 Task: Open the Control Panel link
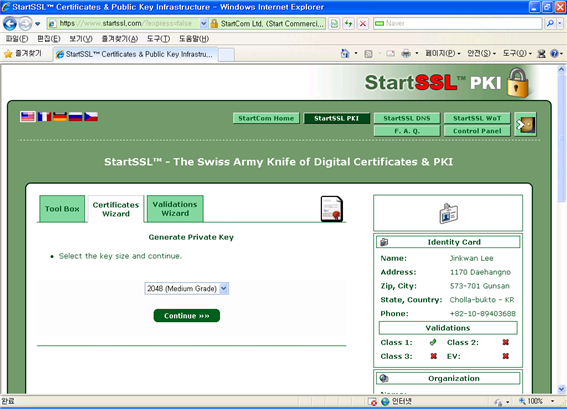(x=477, y=131)
